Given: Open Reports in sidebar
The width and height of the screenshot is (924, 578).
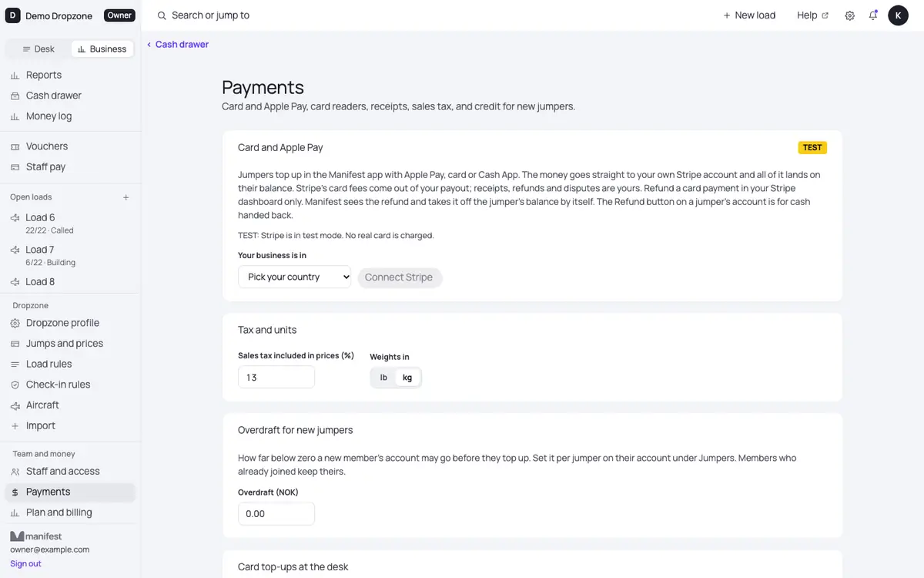Looking at the screenshot, I should [x=70, y=76].
